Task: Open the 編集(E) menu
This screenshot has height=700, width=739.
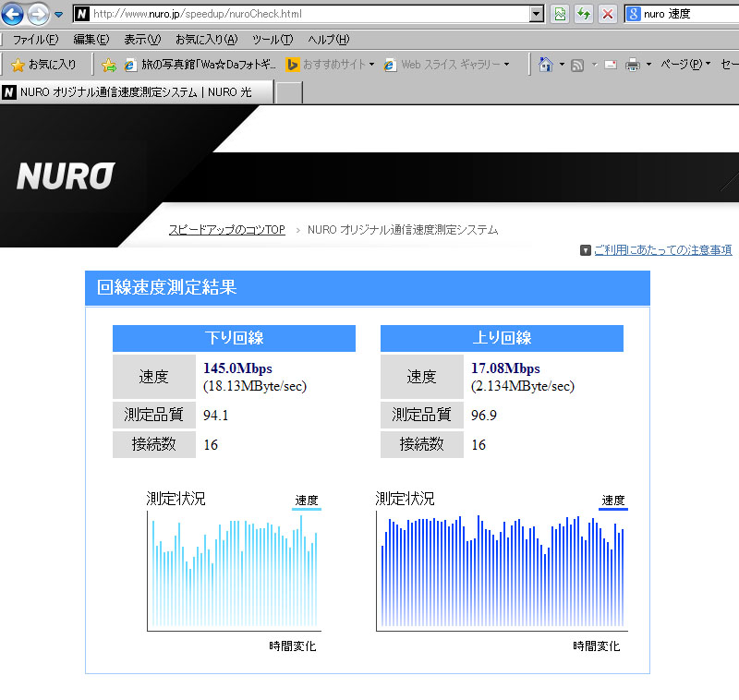Action: coord(91,40)
